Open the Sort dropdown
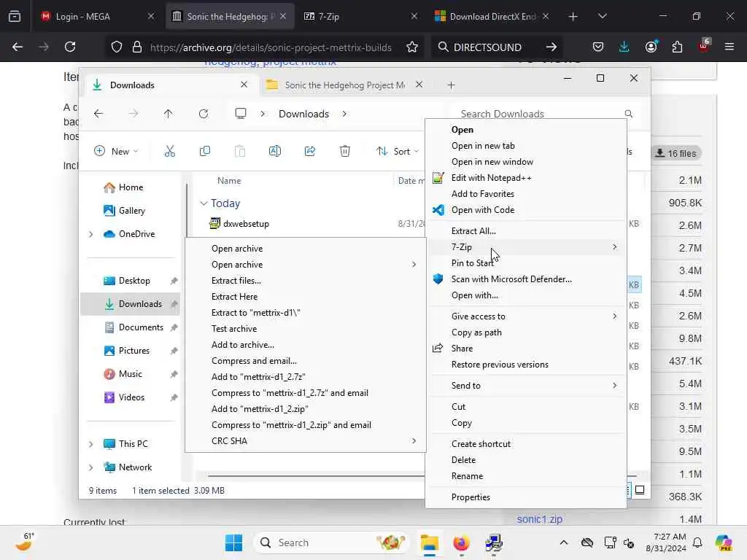Screen dimensions: 747x560 (x=398, y=152)
